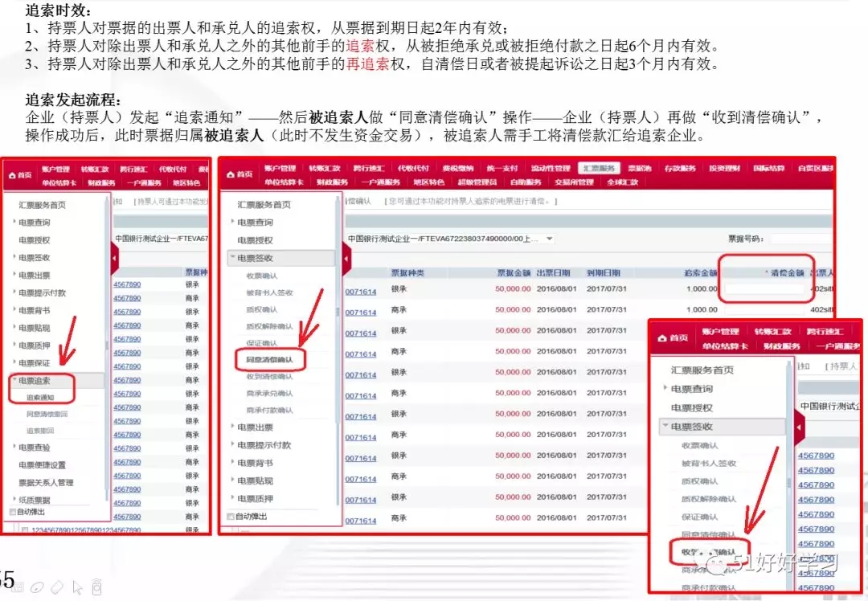Expand 电票贴现 in middle window tree
This screenshot has width=868, height=601.
[x=232, y=480]
